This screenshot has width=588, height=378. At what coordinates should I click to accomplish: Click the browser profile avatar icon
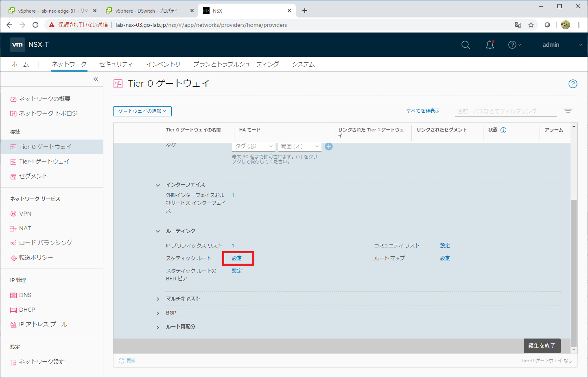point(565,25)
